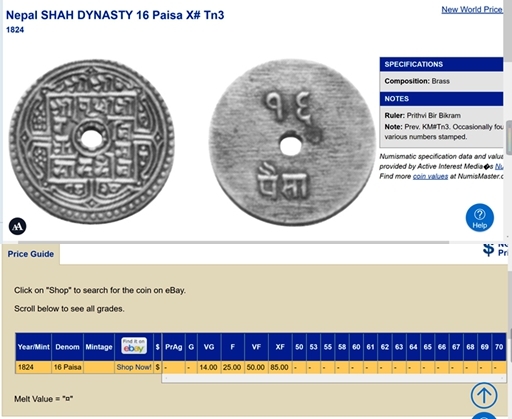Open the coin obverse image
This screenshot has width=512, height=419.
coord(91,142)
